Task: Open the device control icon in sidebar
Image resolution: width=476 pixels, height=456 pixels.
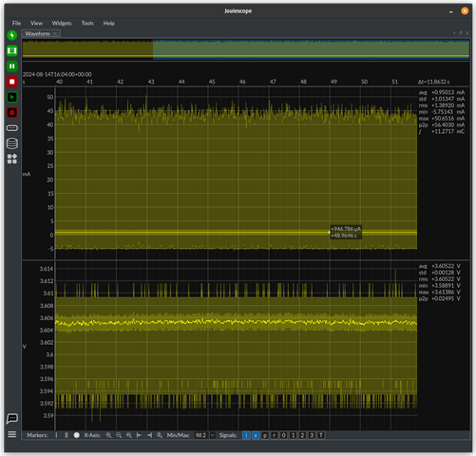Action: (12, 128)
